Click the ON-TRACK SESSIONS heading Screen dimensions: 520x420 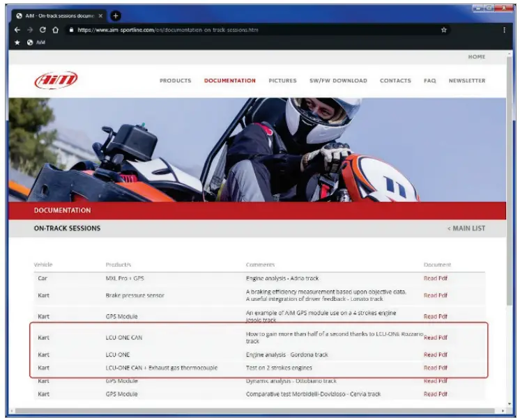(x=67, y=228)
